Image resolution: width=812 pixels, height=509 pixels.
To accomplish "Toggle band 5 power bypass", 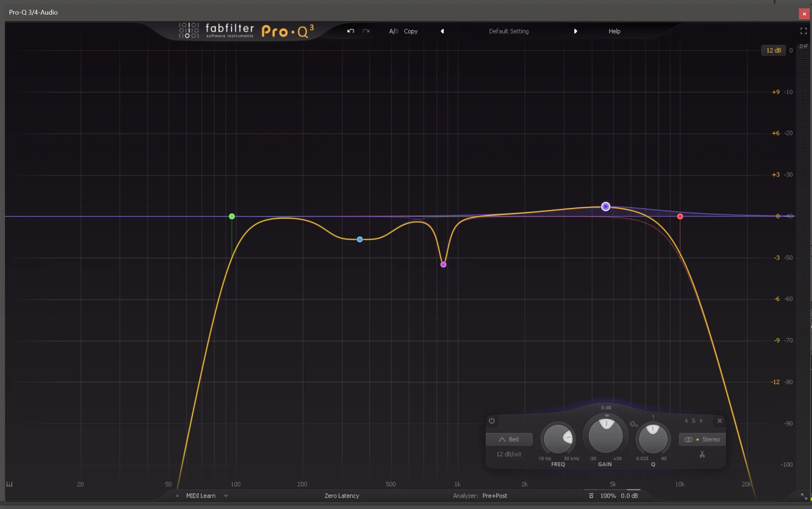I will pyautogui.click(x=491, y=421).
